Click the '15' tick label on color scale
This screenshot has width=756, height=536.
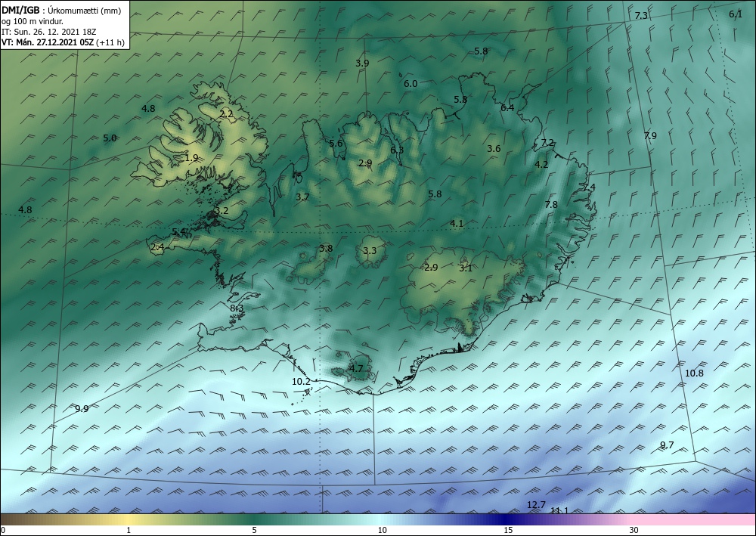tap(508, 531)
